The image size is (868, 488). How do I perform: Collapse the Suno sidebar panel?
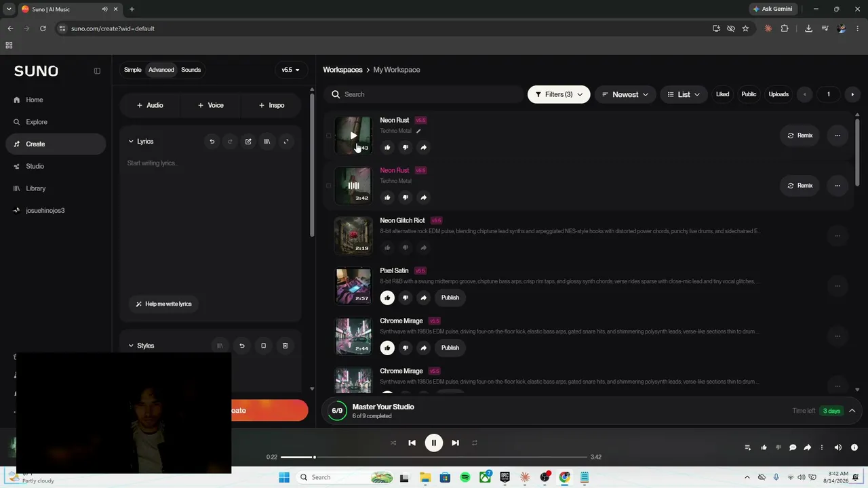97,71
